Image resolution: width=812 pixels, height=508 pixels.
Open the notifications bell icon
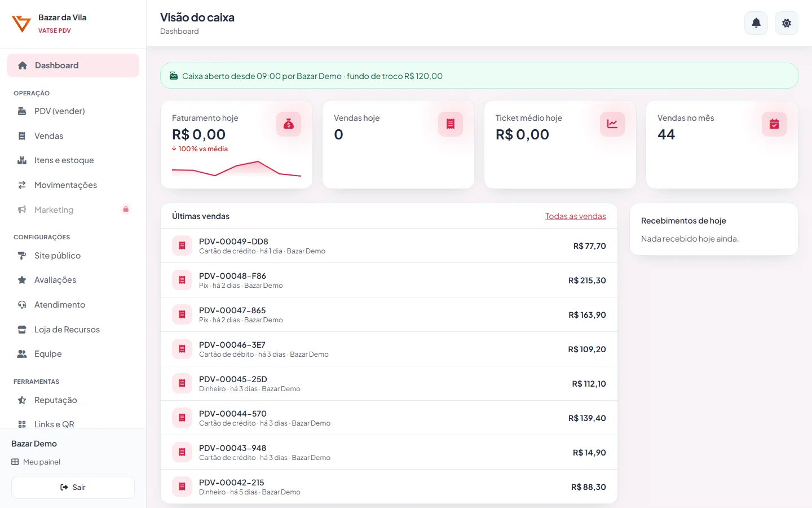click(756, 23)
